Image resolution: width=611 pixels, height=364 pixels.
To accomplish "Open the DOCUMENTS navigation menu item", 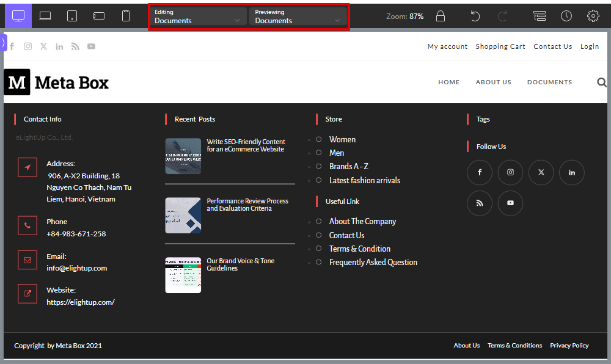I will point(549,82).
